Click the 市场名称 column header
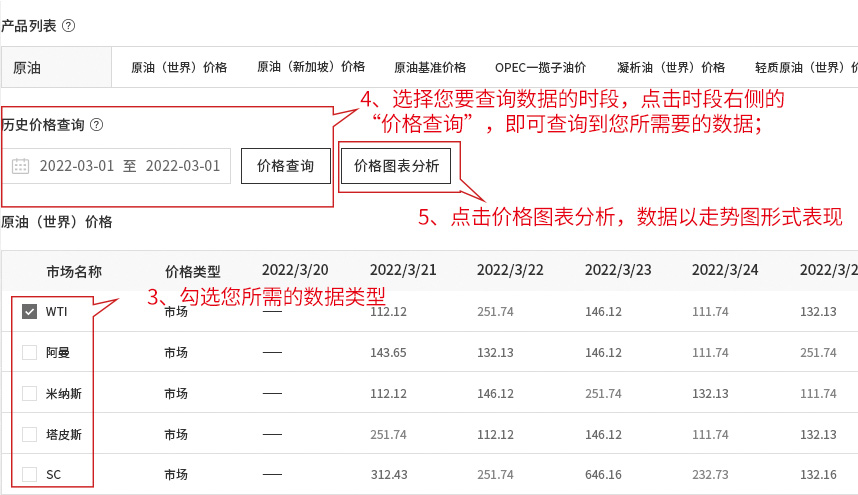858x495 pixels. 74,271
